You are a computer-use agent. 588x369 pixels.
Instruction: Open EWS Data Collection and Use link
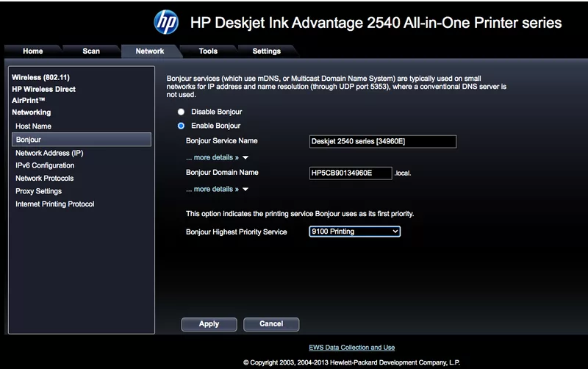352,347
